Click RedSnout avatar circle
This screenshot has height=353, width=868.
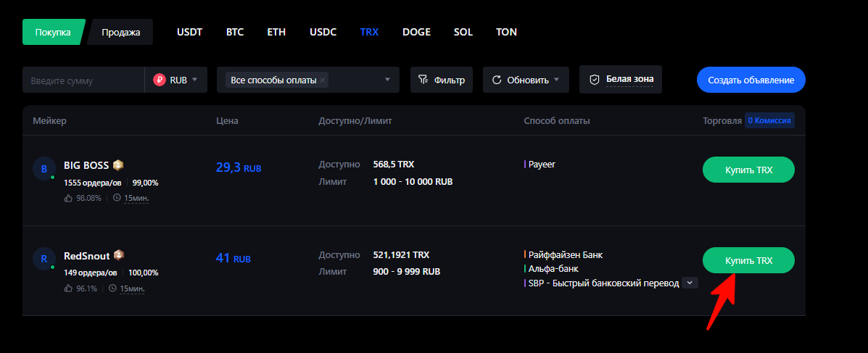click(44, 259)
